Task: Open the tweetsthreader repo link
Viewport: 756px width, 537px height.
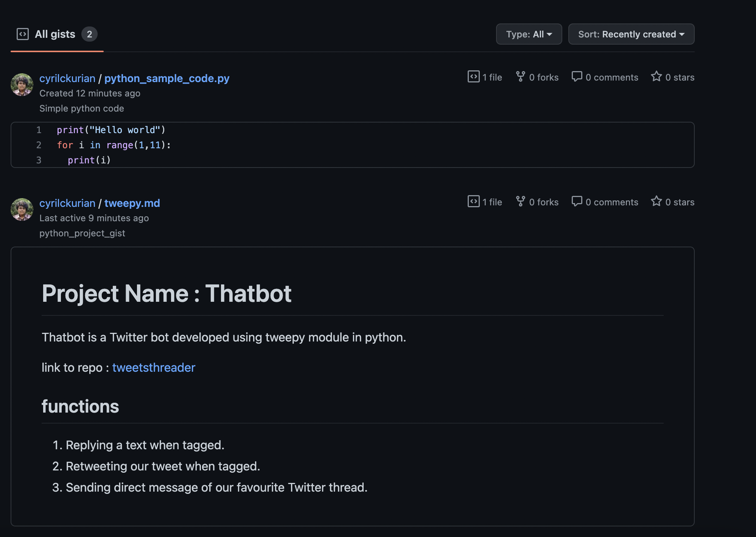Action: (x=154, y=368)
